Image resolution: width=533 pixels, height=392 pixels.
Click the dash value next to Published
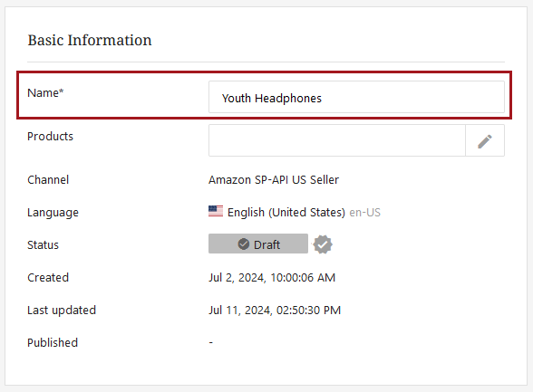210,342
